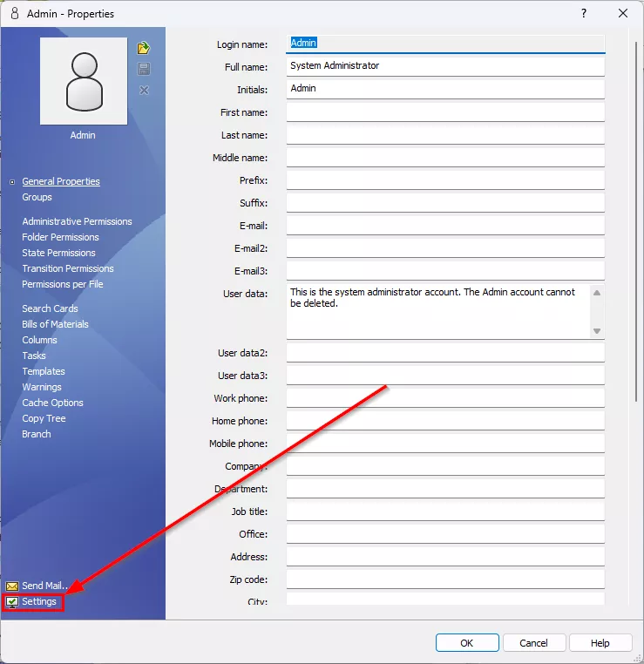This screenshot has height=664, width=644.
Task: Click the question mark help icon in title bar
Action: tap(584, 13)
